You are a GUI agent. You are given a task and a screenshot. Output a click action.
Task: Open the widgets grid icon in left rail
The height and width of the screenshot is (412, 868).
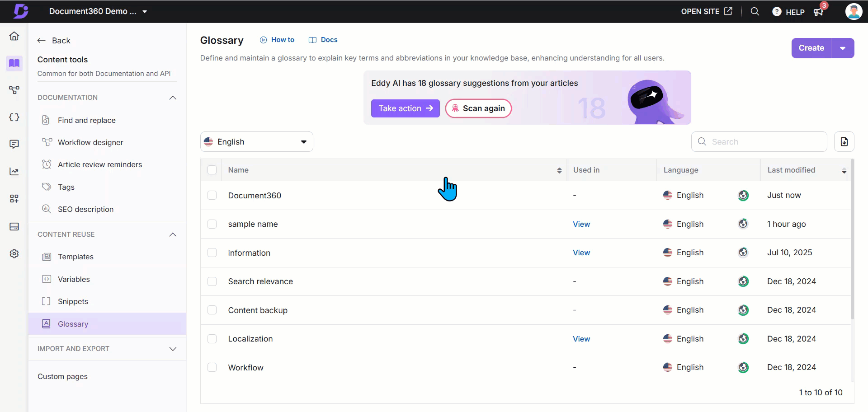pos(14,199)
